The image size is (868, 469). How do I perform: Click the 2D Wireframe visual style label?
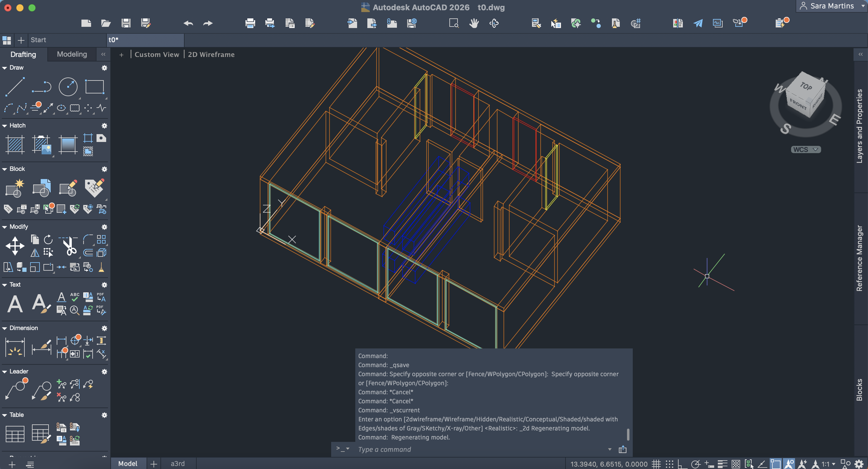coord(211,55)
